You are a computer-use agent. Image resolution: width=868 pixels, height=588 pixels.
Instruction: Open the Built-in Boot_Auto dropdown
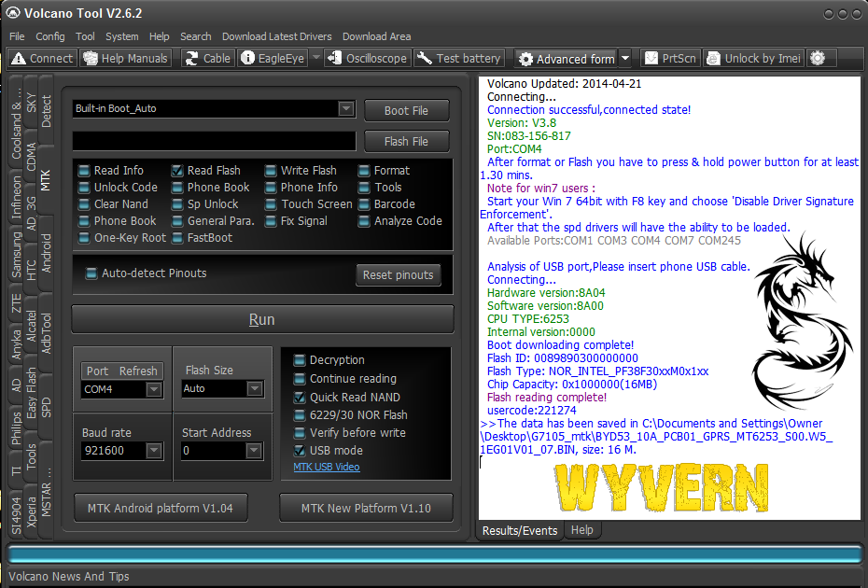point(346,108)
